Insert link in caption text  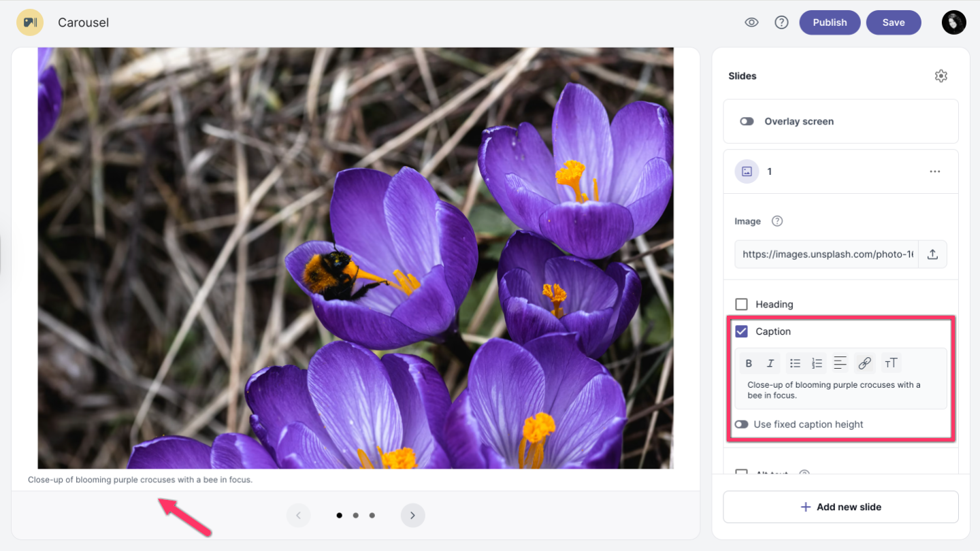pos(864,363)
